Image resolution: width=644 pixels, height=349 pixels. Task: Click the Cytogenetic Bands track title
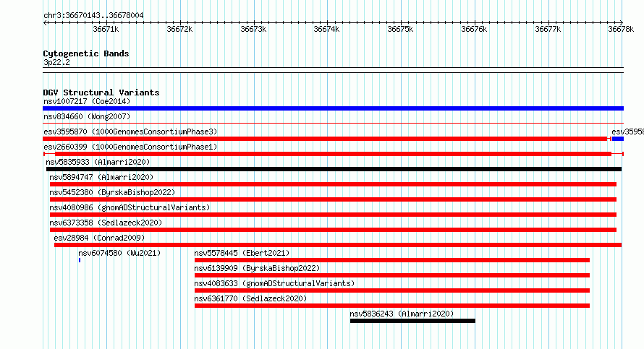point(86,53)
